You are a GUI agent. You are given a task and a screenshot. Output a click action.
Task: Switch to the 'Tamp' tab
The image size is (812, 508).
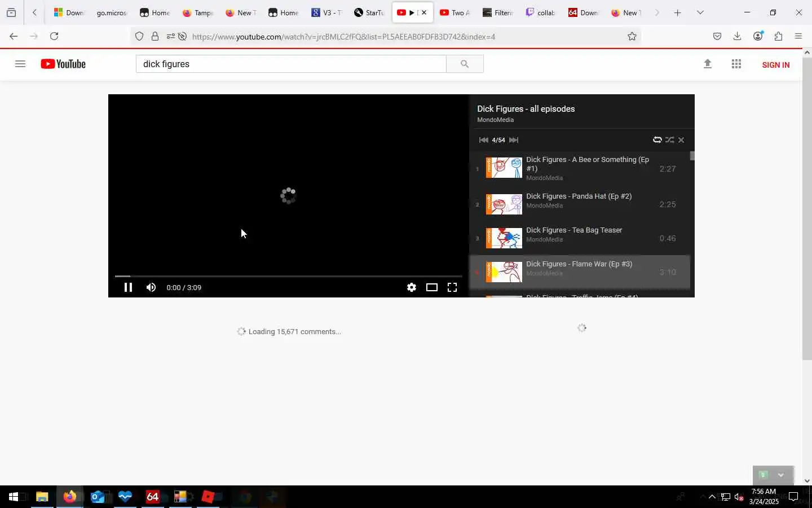197,12
